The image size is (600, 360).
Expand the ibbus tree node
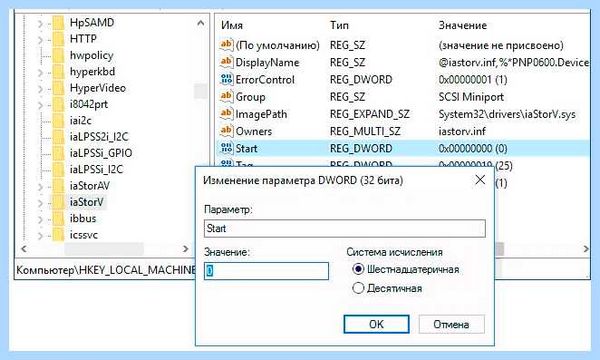click(x=40, y=220)
